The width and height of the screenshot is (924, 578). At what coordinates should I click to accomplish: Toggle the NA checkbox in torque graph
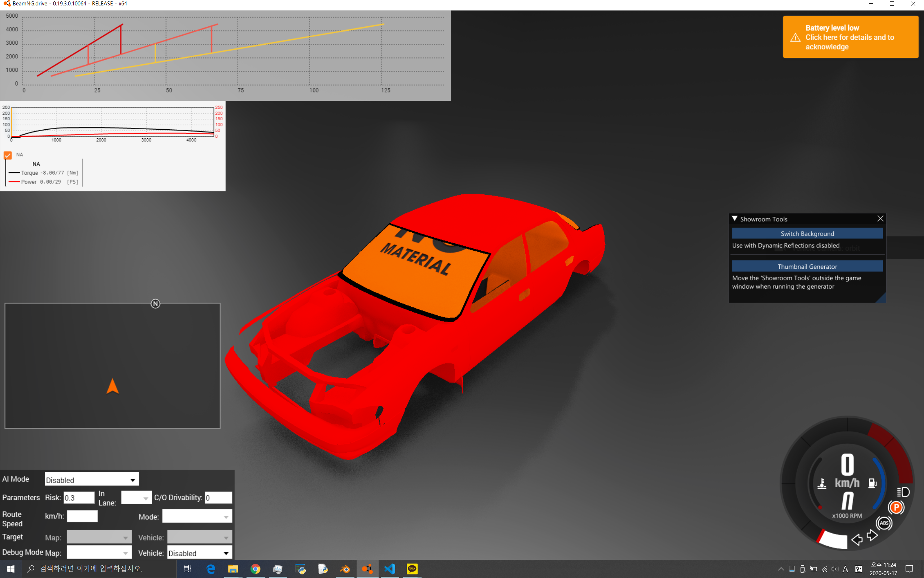8,155
